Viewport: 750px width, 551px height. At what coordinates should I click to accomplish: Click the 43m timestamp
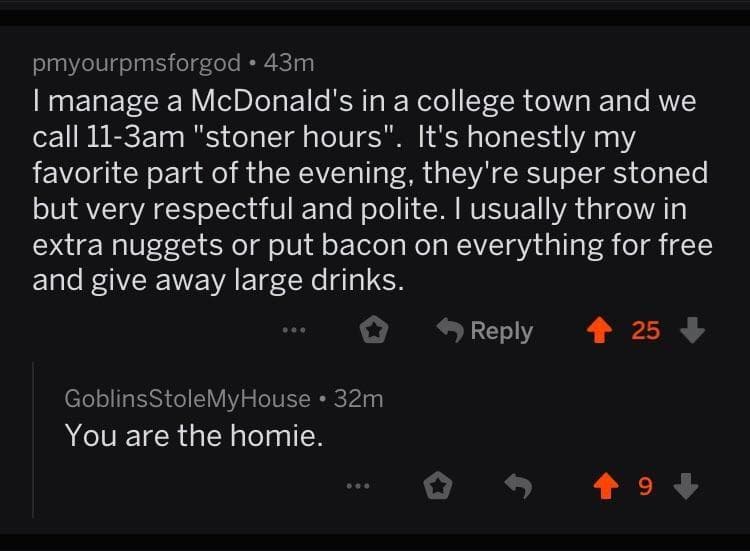point(290,63)
